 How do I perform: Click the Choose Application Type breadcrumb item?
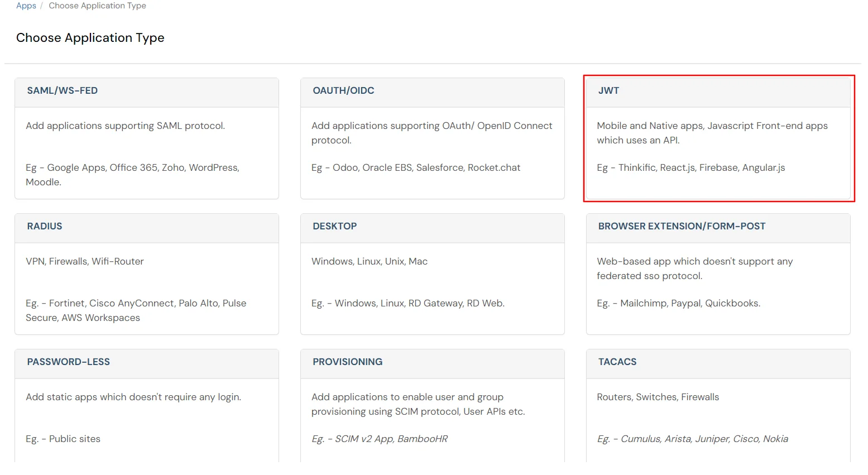pyautogui.click(x=97, y=6)
